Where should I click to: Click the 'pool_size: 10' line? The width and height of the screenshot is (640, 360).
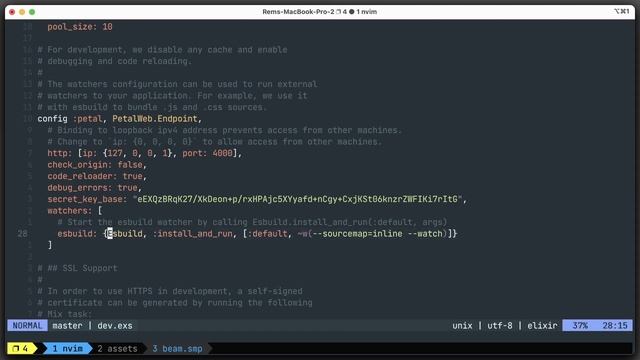point(80,27)
